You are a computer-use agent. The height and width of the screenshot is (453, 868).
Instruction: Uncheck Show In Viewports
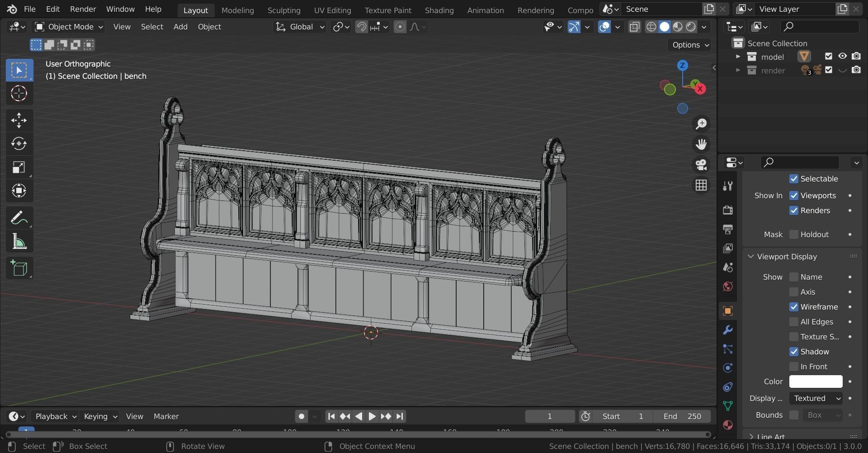point(793,196)
